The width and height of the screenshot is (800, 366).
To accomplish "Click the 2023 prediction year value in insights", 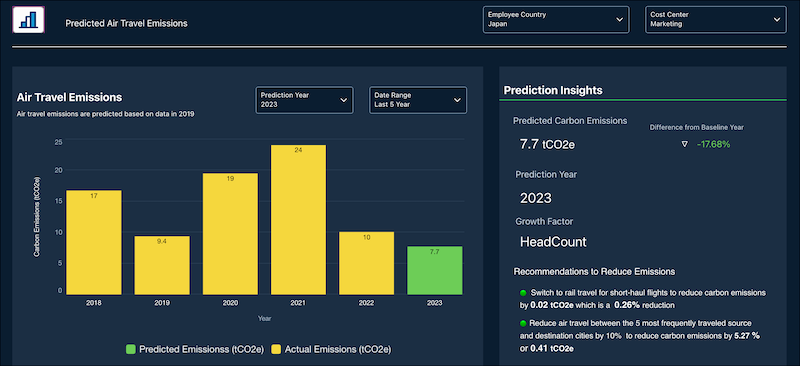I will click(x=536, y=198).
